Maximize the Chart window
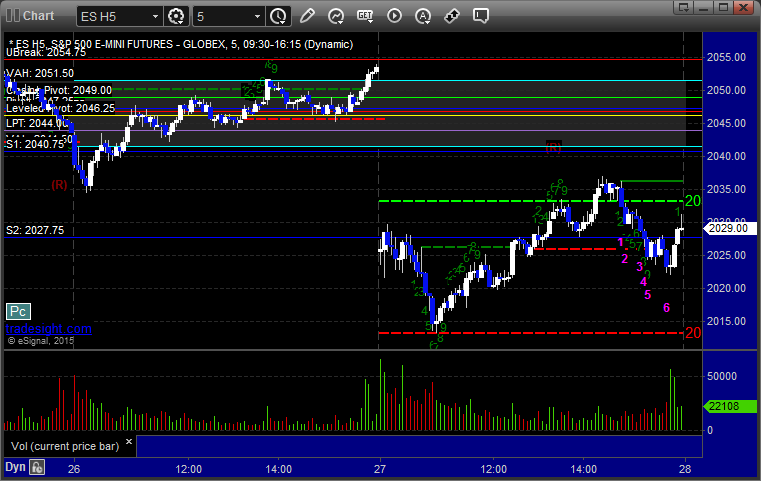 (723, 7)
